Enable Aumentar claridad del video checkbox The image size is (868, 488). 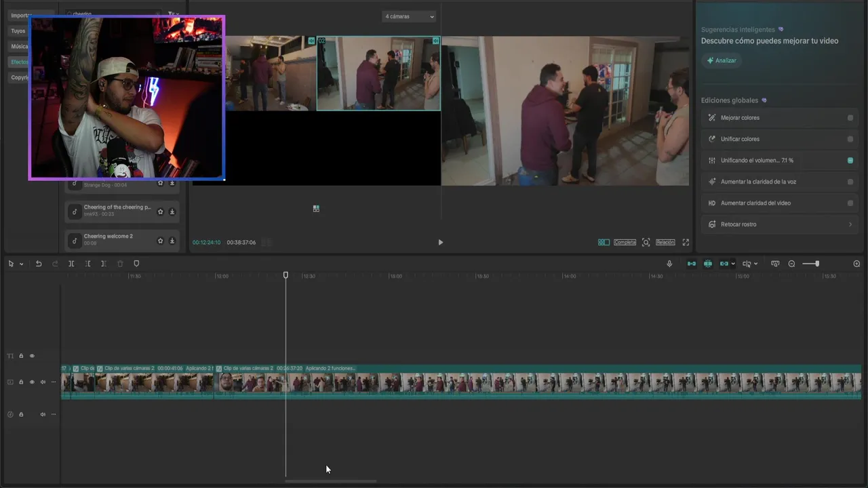850,203
